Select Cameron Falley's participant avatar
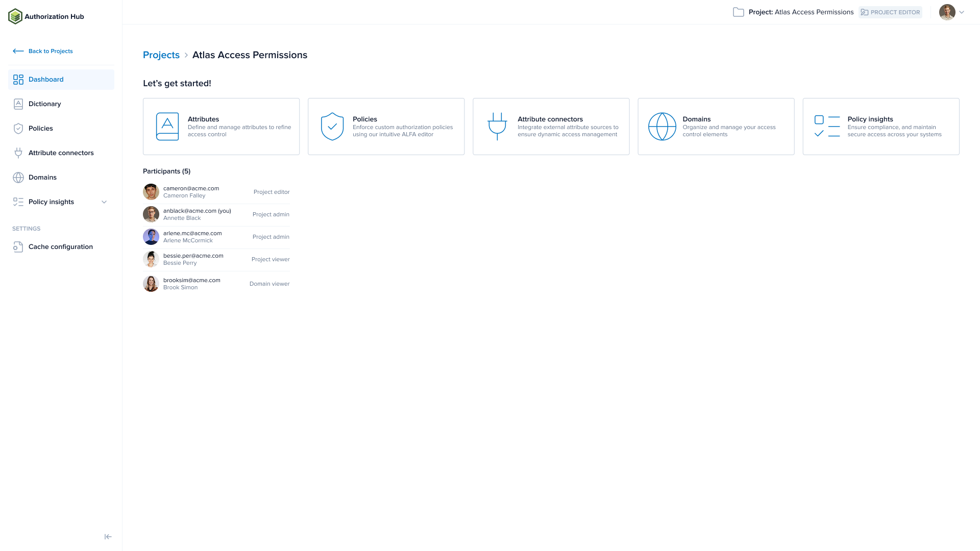980x551 pixels. (x=151, y=192)
